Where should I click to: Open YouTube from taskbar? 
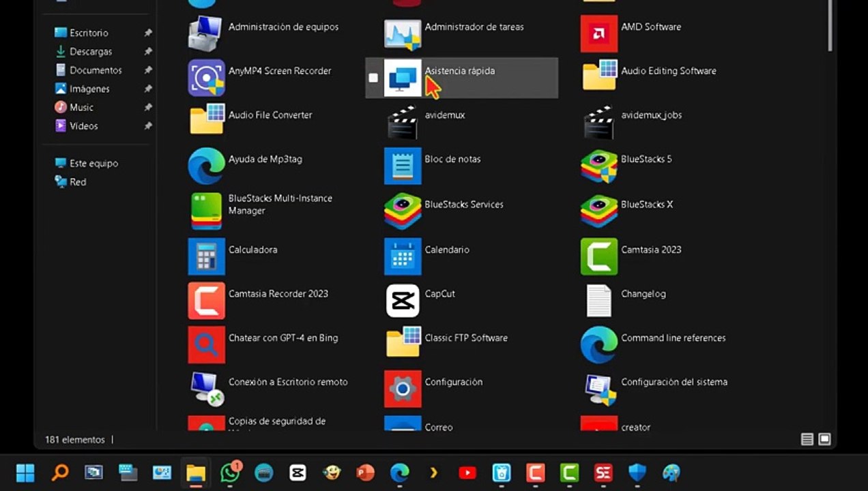[467, 473]
